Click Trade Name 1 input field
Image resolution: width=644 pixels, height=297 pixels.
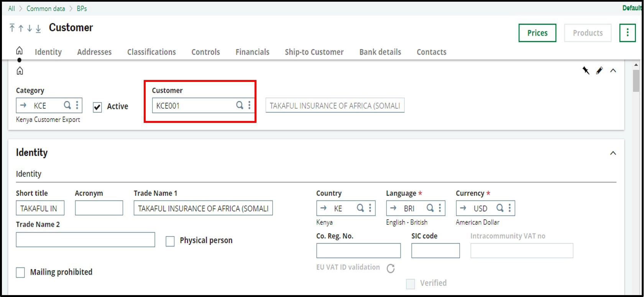click(x=203, y=208)
